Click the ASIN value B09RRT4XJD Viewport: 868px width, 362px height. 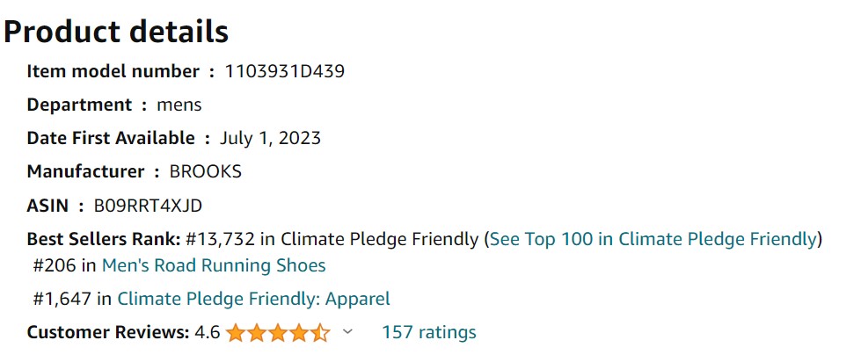[148, 206]
